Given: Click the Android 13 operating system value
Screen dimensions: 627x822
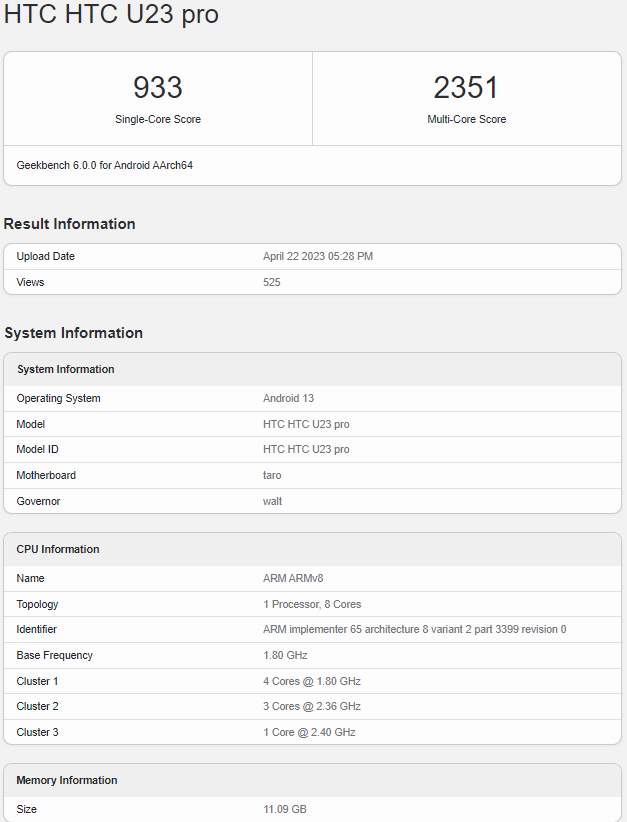Looking at the screenshot, I should (x=289, y=399).
